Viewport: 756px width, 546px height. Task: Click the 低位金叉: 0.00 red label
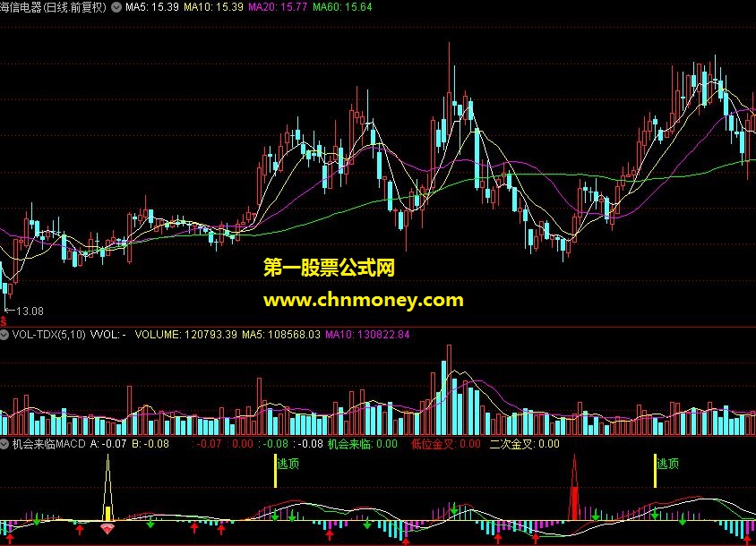point(445,444)
